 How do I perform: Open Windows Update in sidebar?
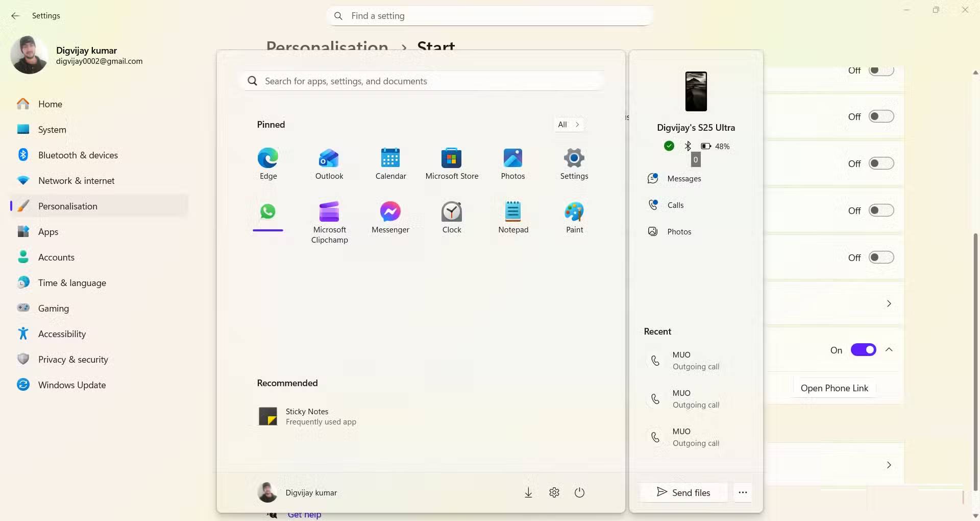pyautogui.click(x=100, y=385)
